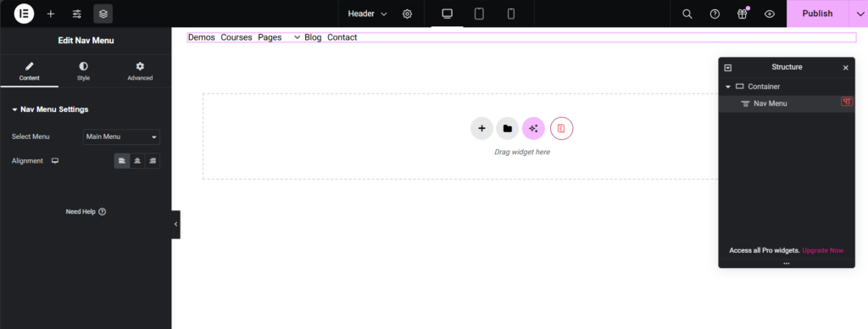Image resolution: width=868 pixels, height=329 pixels.
Task: Open Site Settings sliders icon
Action: pyautogui.click(x=77, y=14)
